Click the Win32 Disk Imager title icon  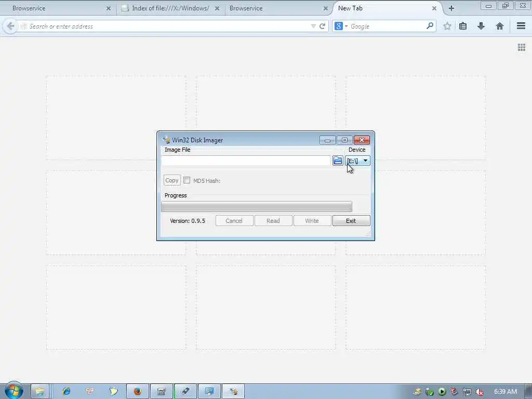pos(166,140)
